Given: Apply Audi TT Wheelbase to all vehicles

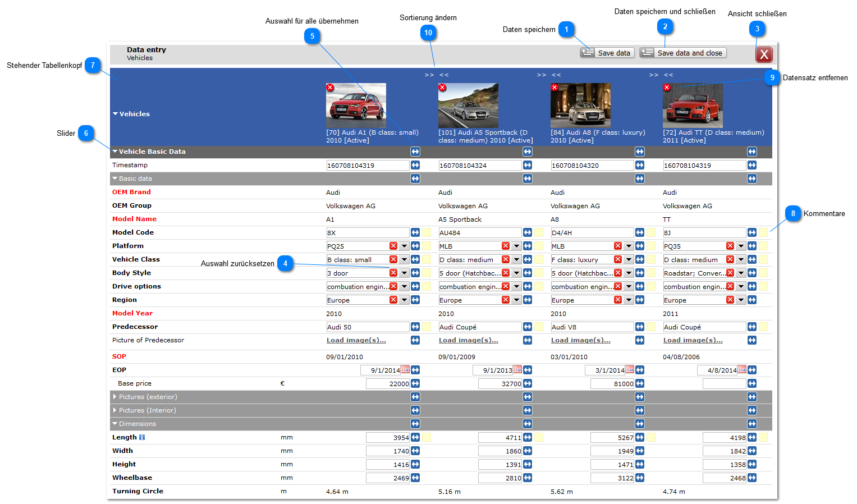Looking at the screenshot, I should [752, 478].
